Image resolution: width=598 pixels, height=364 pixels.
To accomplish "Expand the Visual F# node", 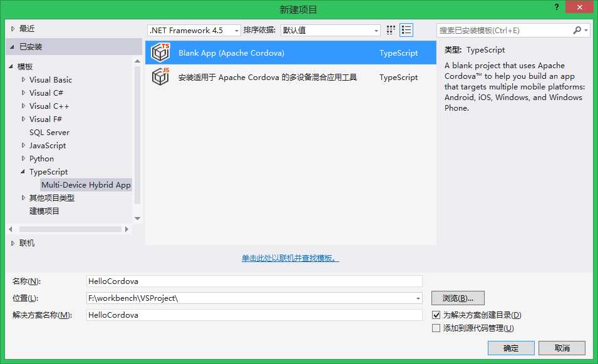I will click(23, 119).
